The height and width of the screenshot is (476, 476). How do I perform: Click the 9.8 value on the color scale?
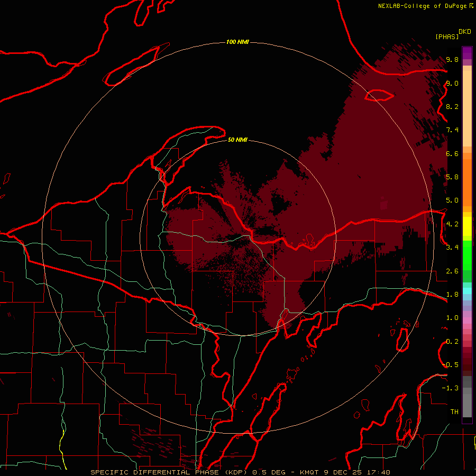pyautogui.click(x=452, y=59)
